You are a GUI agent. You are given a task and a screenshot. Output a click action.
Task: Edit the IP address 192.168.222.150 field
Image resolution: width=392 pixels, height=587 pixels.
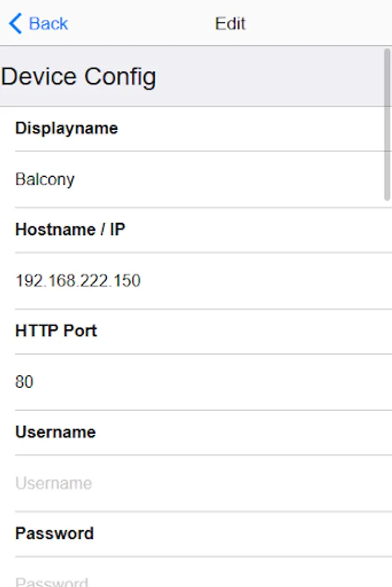196,281
